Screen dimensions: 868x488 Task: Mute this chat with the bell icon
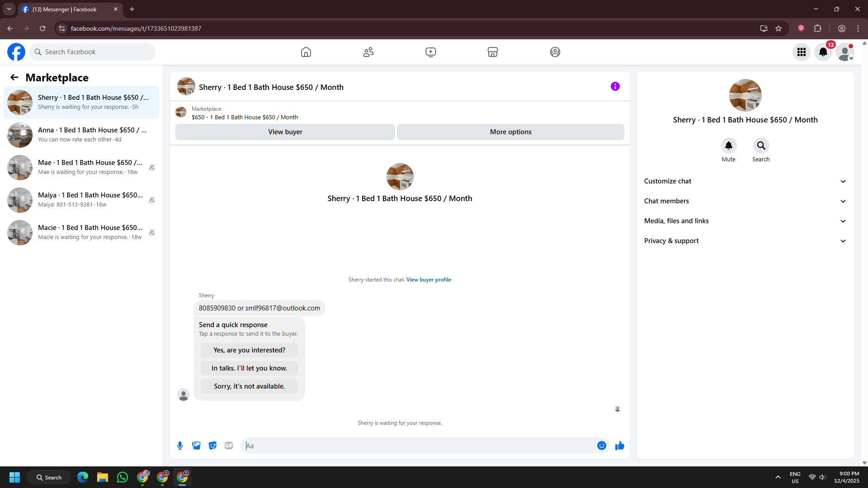coord(728,145)
